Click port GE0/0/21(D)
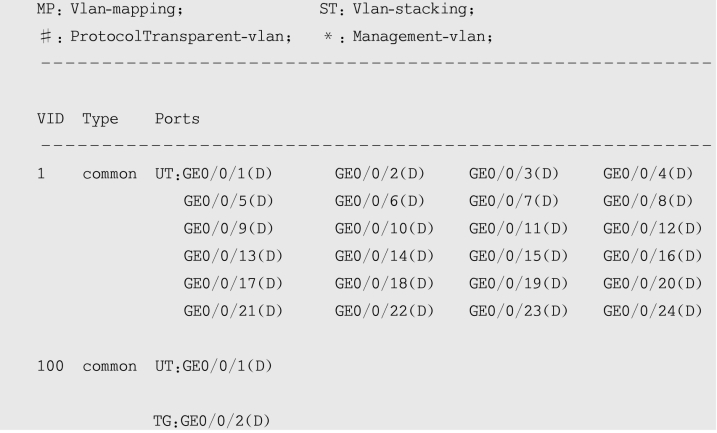Screen dimensions: 717x433 233,311
